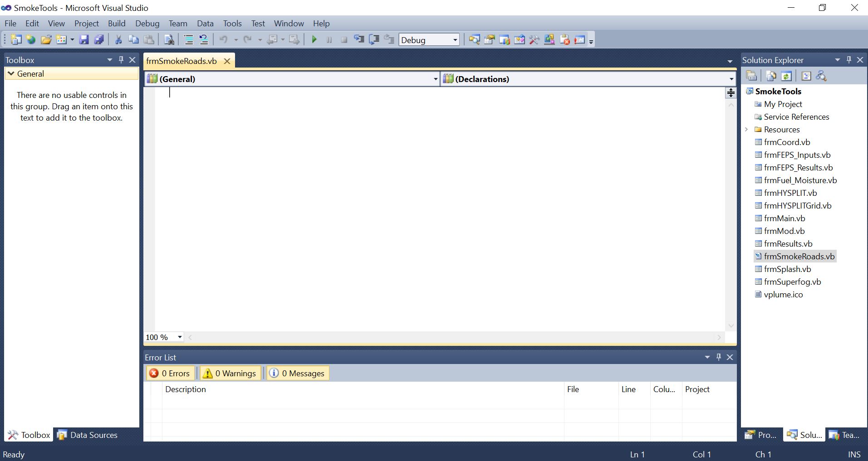Click the Comment out lines icon
The image size is (868, 461).
coord(188,40)
